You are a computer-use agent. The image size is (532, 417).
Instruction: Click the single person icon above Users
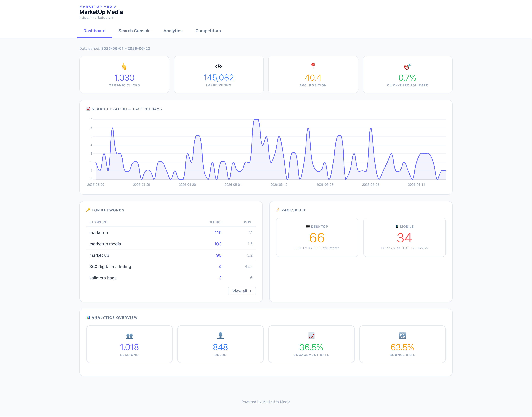[x=221, y=336]
